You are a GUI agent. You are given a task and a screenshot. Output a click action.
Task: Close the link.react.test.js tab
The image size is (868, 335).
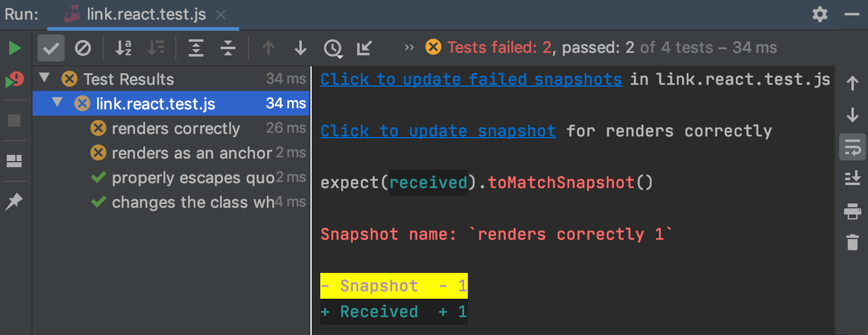(x=221, y=15)
